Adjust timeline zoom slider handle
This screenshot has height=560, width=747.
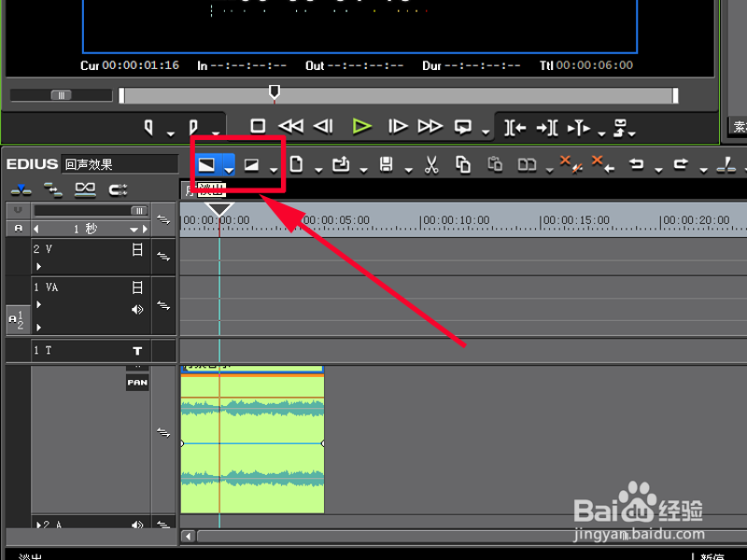click(138, 211)
